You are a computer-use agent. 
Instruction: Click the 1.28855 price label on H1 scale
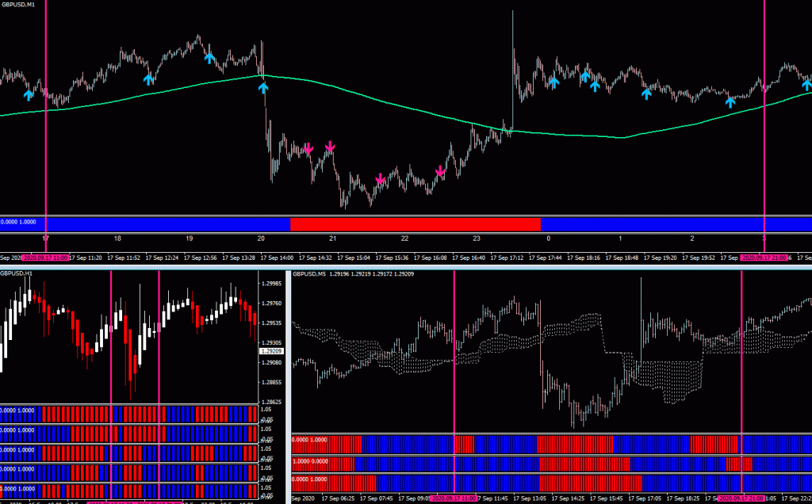272,382
